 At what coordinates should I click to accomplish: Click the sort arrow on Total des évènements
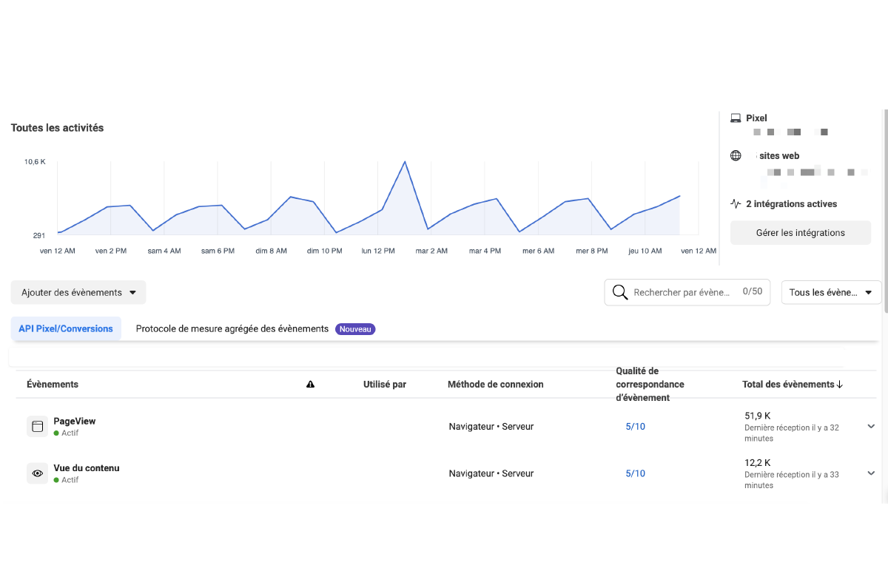[839, 385]
